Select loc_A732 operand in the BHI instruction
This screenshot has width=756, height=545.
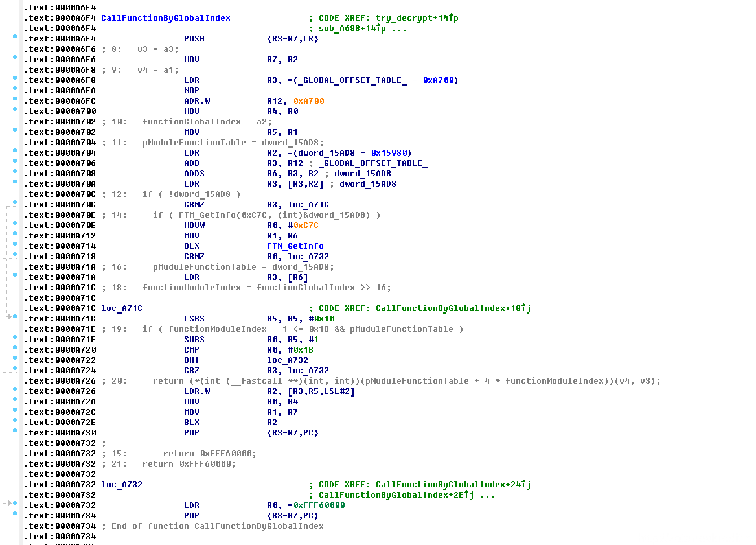[x=287, y=360]
